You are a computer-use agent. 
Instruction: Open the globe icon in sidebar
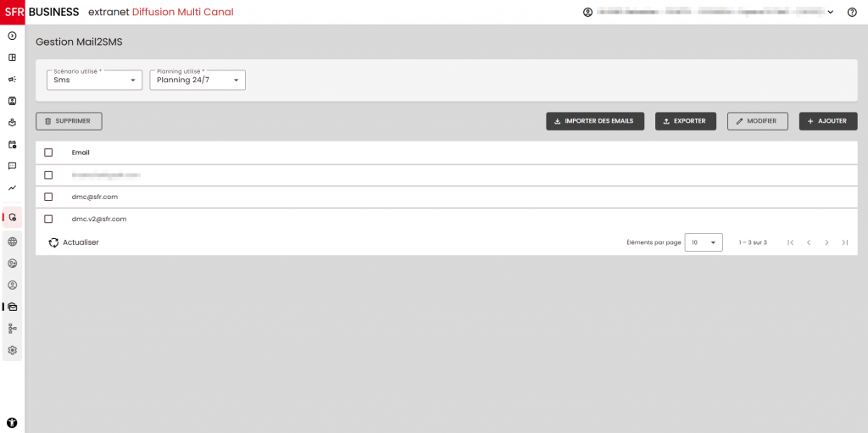[12, 241]
